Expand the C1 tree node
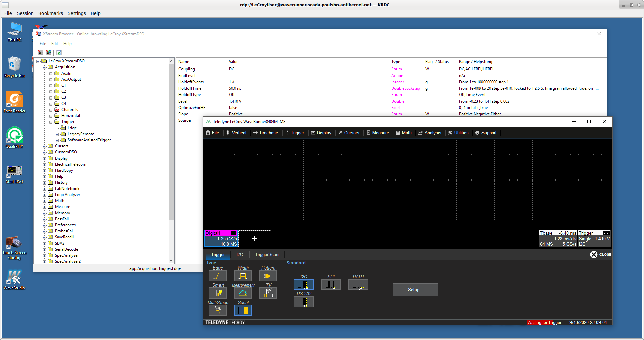The width and height of the screenshot is (644, 340). pos(51,86)
